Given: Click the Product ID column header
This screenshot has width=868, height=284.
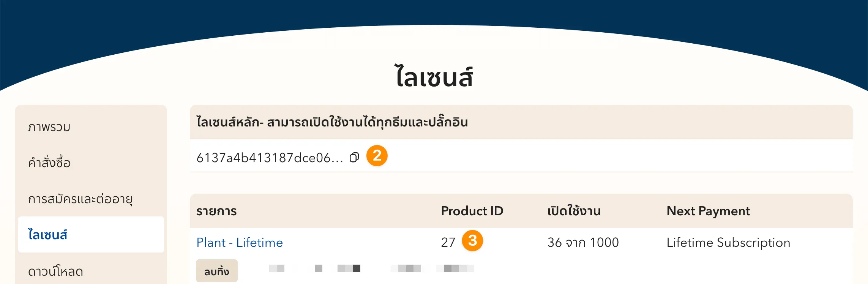Looking at the screenshot, I should (472, 211).
